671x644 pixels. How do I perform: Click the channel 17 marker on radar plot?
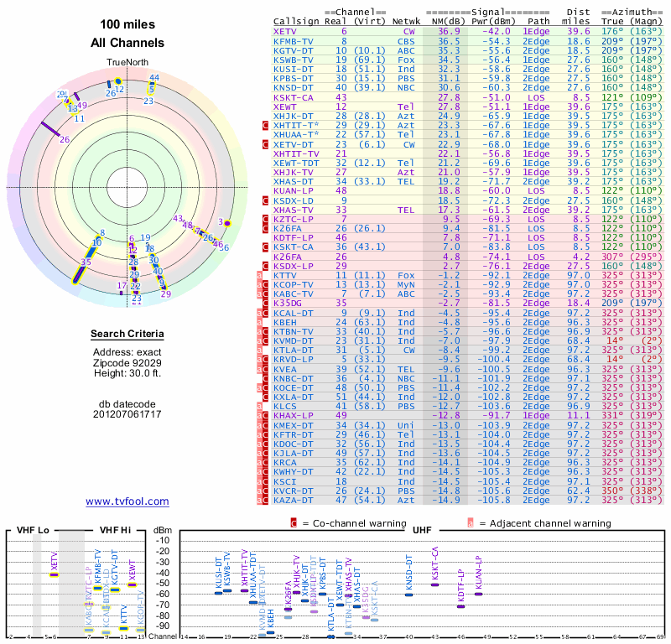pos(121,293)
